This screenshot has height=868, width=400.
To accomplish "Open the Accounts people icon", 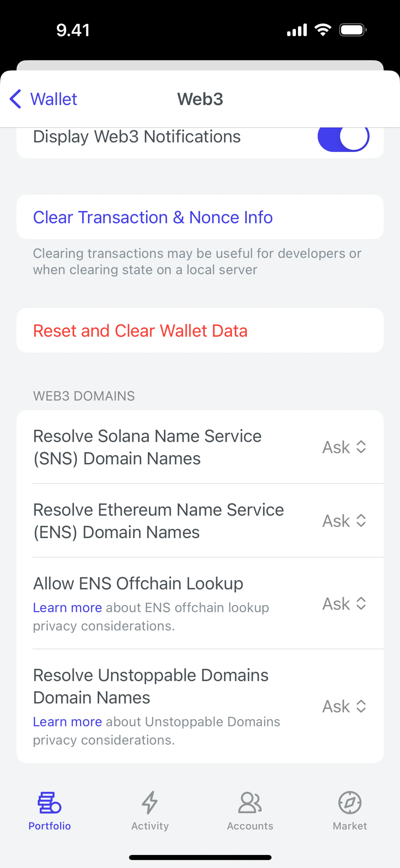I will pyautogui.click(x=250, y=803).
